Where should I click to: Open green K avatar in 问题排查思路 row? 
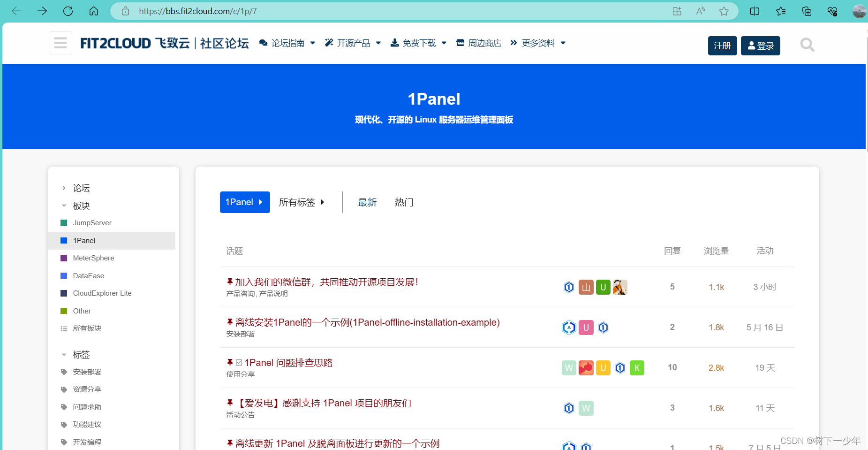637,368
